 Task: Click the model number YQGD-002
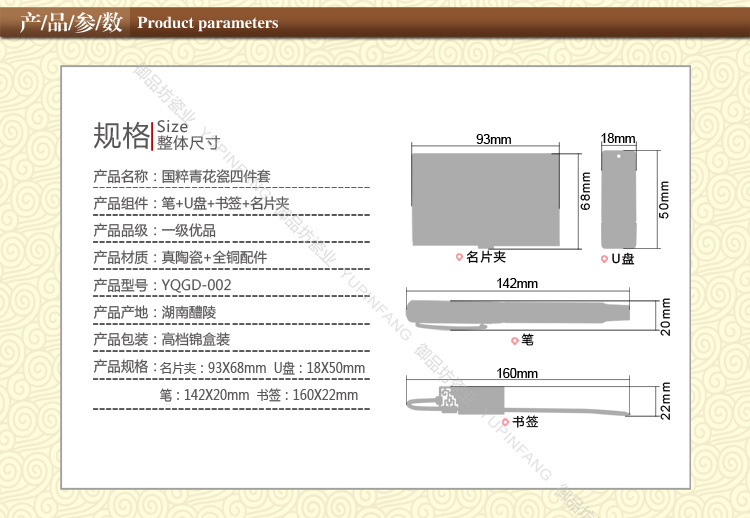tap(196, 285)
